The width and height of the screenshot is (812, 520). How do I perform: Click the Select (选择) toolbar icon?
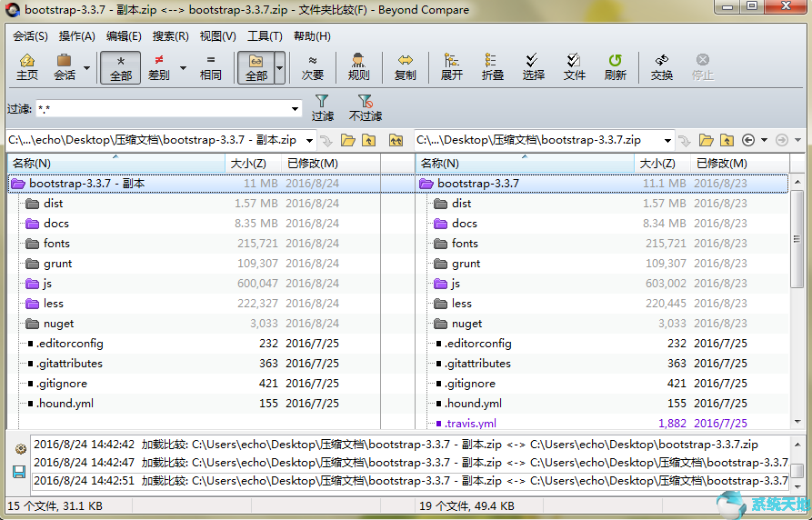point(534,67)
